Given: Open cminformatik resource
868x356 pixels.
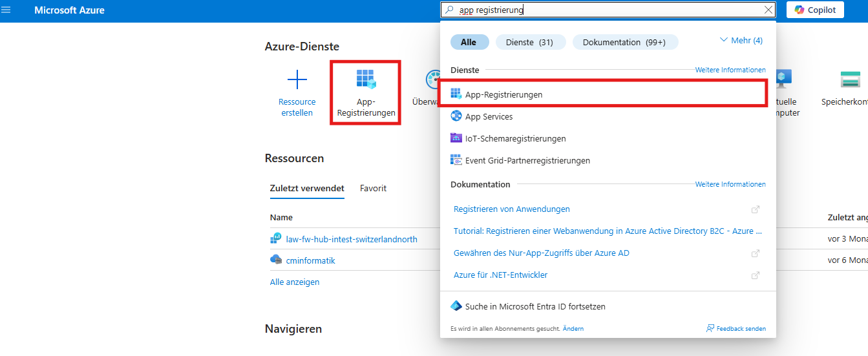Looking at the screenshot, I should coord(311,260).
